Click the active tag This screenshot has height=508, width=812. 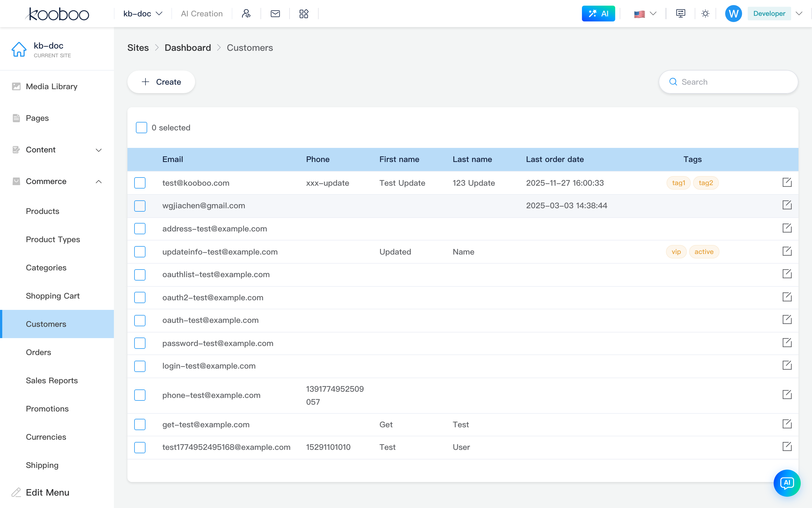(x=704, y=252)
